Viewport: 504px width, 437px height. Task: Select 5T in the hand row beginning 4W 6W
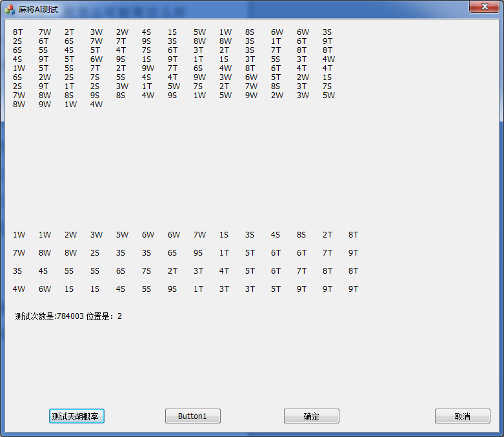pos(276,289)
